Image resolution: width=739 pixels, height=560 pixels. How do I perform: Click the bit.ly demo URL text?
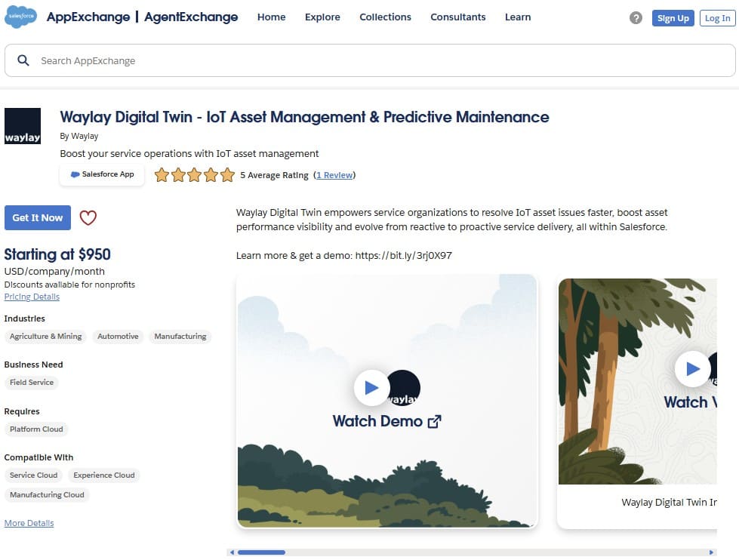click(x=403, y=256)
